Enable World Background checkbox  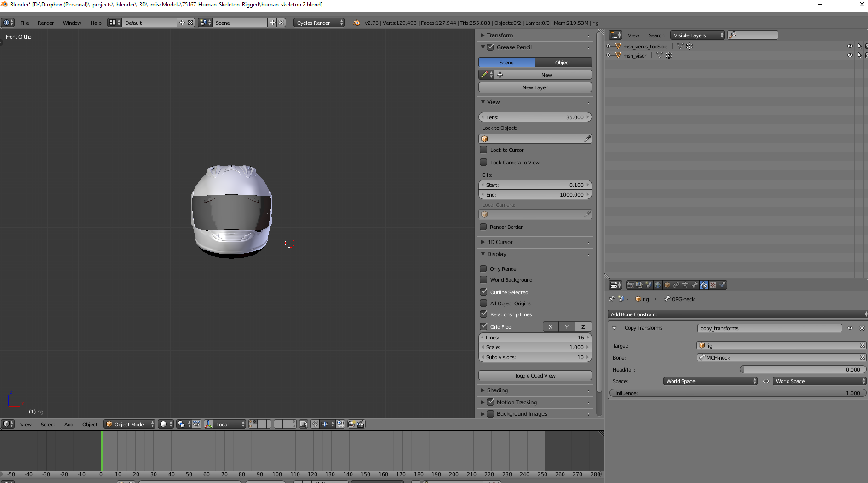pyautogui.click(x=483, y=279)
